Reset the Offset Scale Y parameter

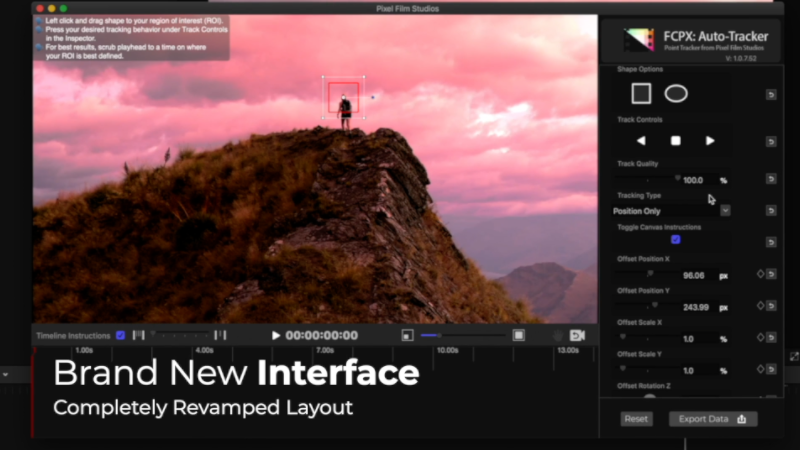771,369
